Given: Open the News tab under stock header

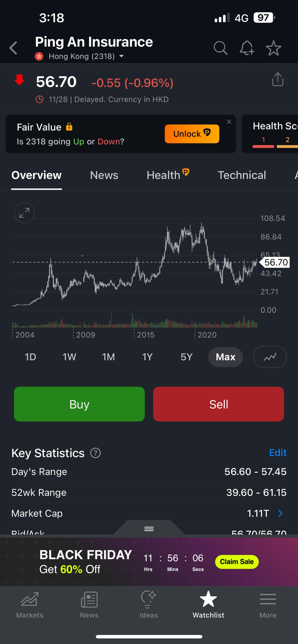Looking at the screenshot, I should (104, 175).
